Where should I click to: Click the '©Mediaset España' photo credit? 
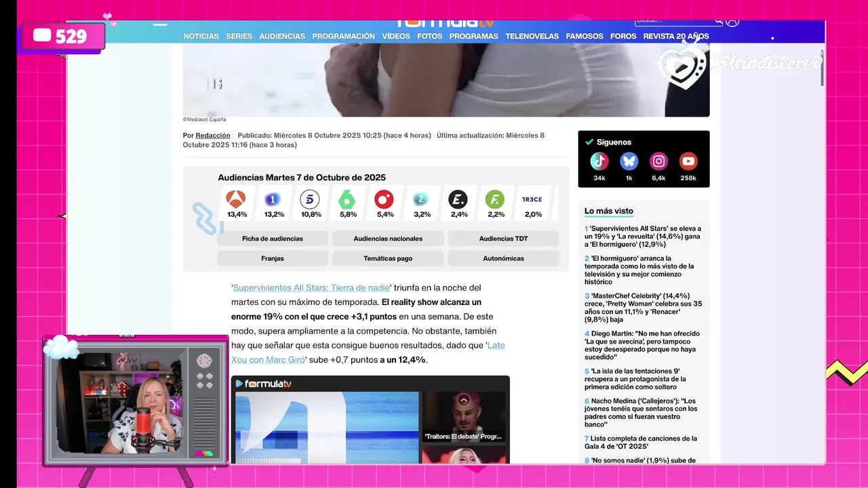click(x=204, y=119)
